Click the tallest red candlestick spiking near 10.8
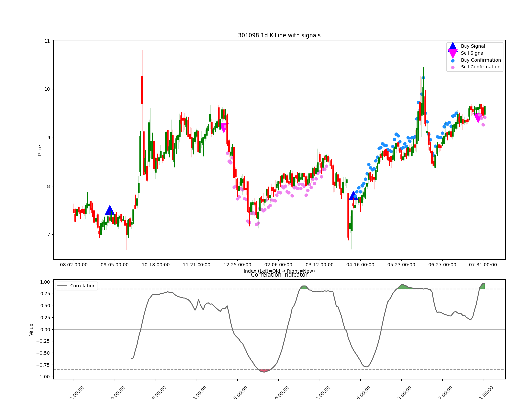 [142, 90]
